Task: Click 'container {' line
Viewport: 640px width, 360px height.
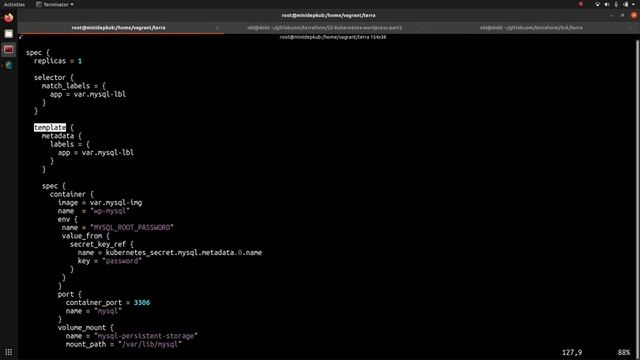Action: point(71,194)
